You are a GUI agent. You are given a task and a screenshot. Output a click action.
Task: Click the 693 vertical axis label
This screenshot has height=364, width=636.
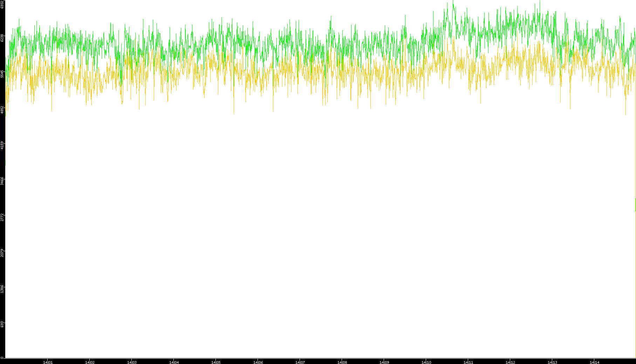2,324
